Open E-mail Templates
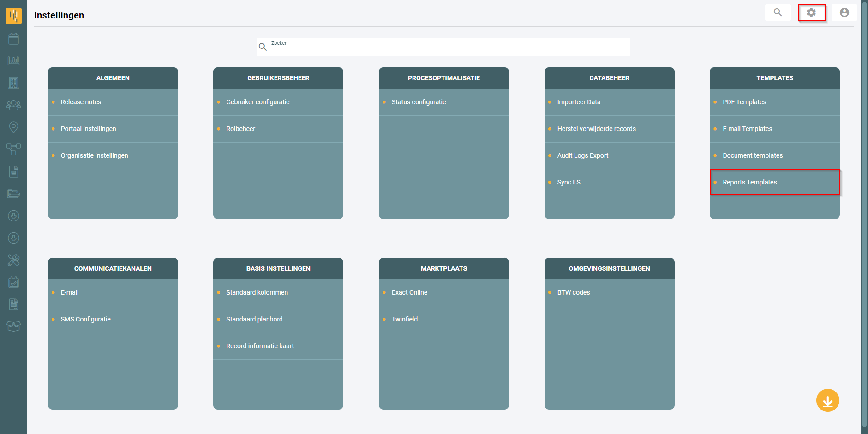Image resolution: width=868 pixels, height=434 pixels. click(x=775, y=129)
